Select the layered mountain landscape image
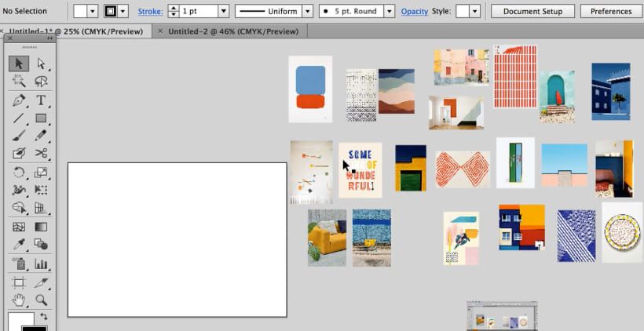644x331 pixels. (x=397, y=91)
